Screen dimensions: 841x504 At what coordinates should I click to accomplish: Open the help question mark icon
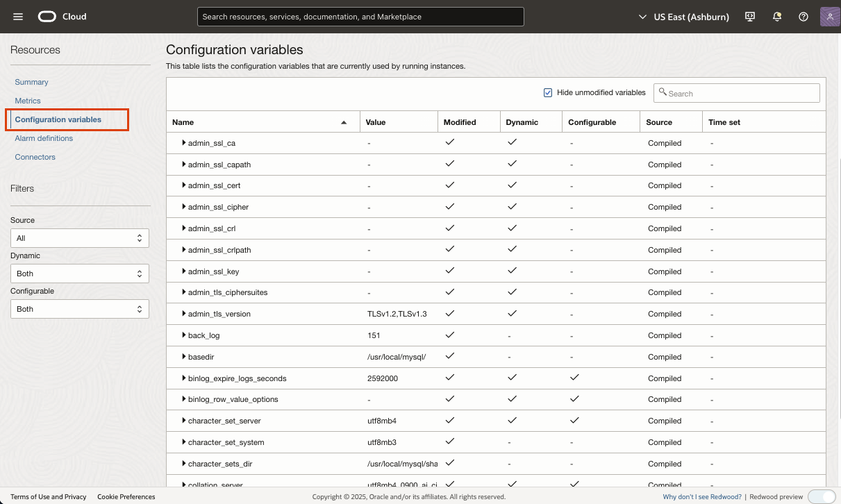[803, 16]
